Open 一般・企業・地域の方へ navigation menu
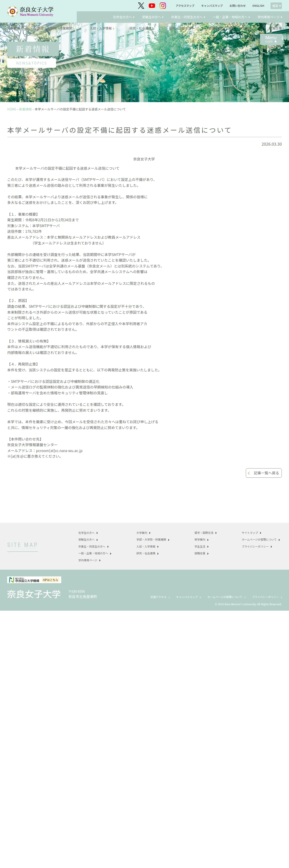The image size is (289, 868). point(231,17)
